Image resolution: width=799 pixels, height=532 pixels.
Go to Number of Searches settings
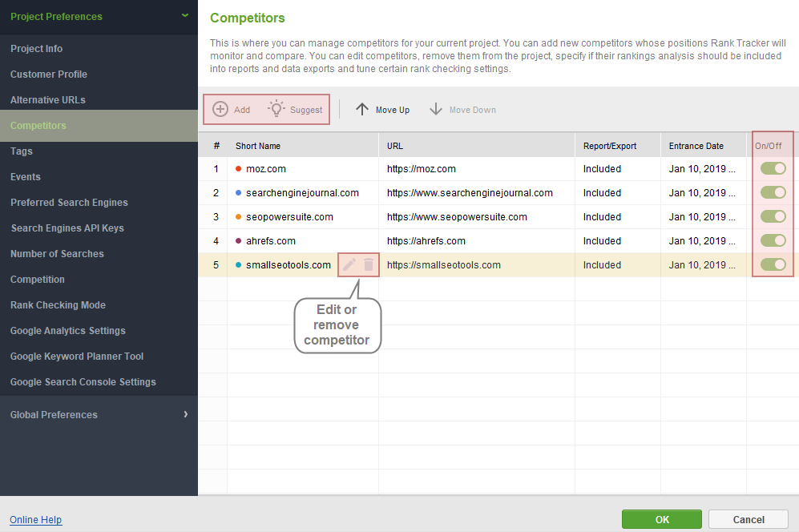point(99,254)
